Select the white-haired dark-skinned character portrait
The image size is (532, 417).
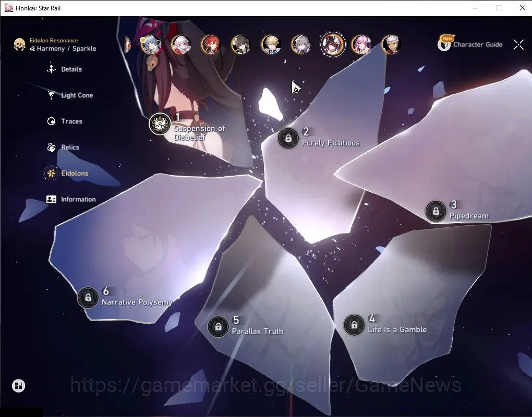point(391,45)
